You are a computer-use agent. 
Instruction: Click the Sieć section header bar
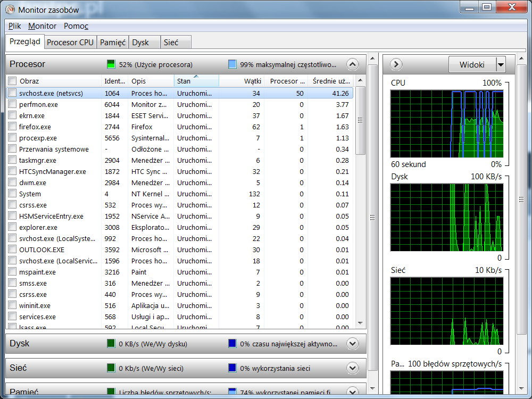[x=186, y=368]
